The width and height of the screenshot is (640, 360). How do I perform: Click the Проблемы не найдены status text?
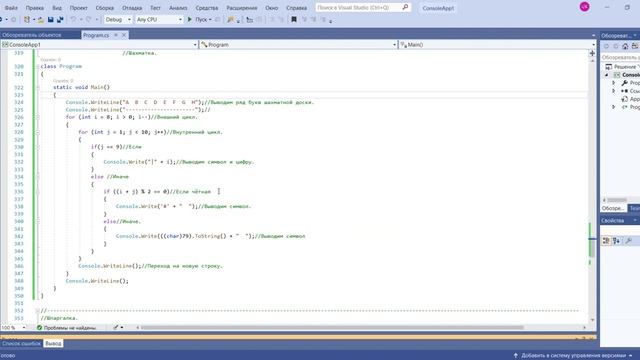pos(70,327)
